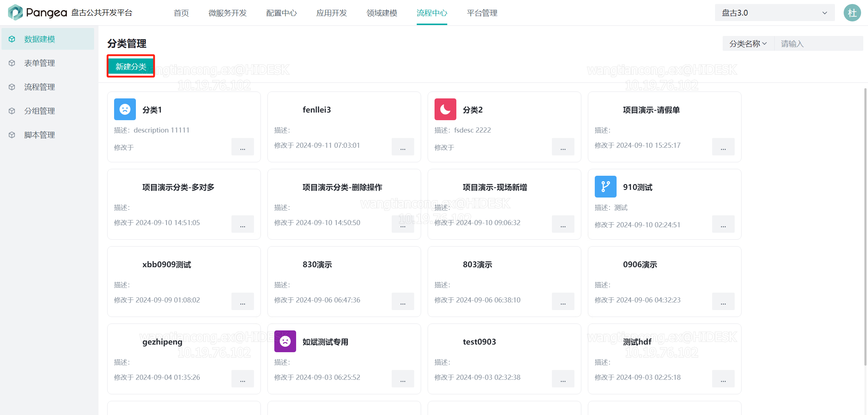The width and height of the screenshot is (868, 415).
Task: Go to the 首页 tab
Action: 181,13
